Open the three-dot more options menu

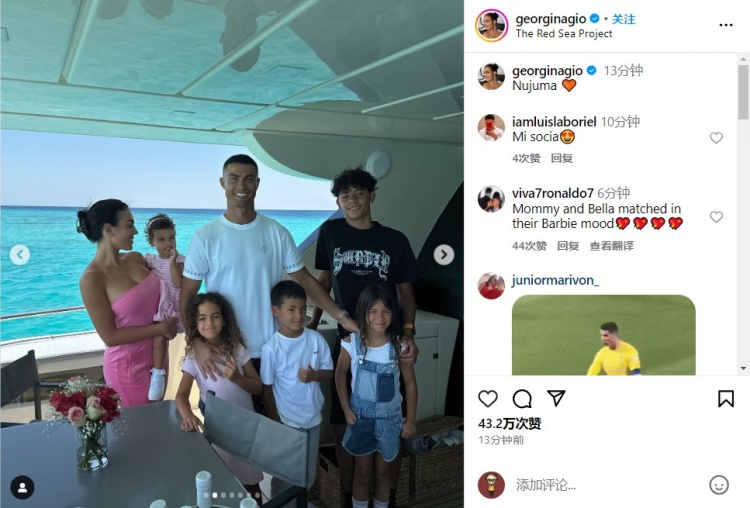click(726, 25)
